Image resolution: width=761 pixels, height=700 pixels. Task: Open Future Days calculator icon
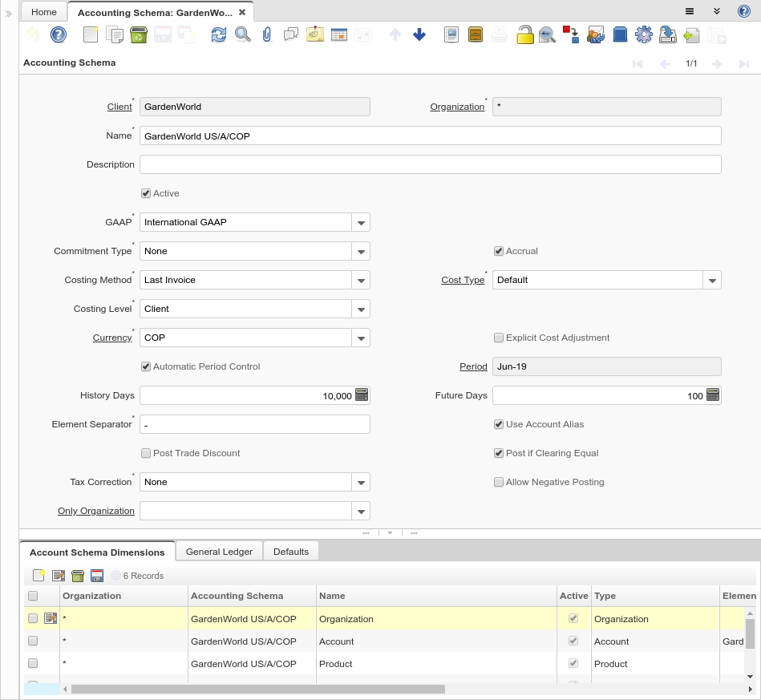[712, 395]
